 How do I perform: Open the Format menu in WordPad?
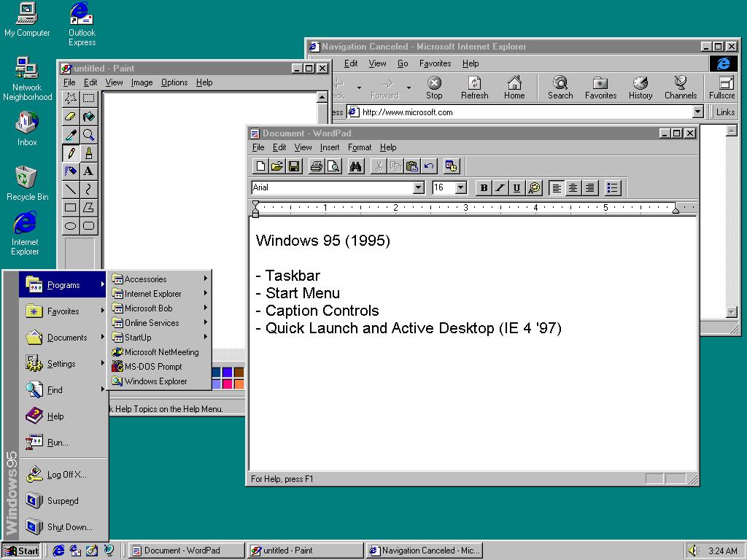(360, 147)
